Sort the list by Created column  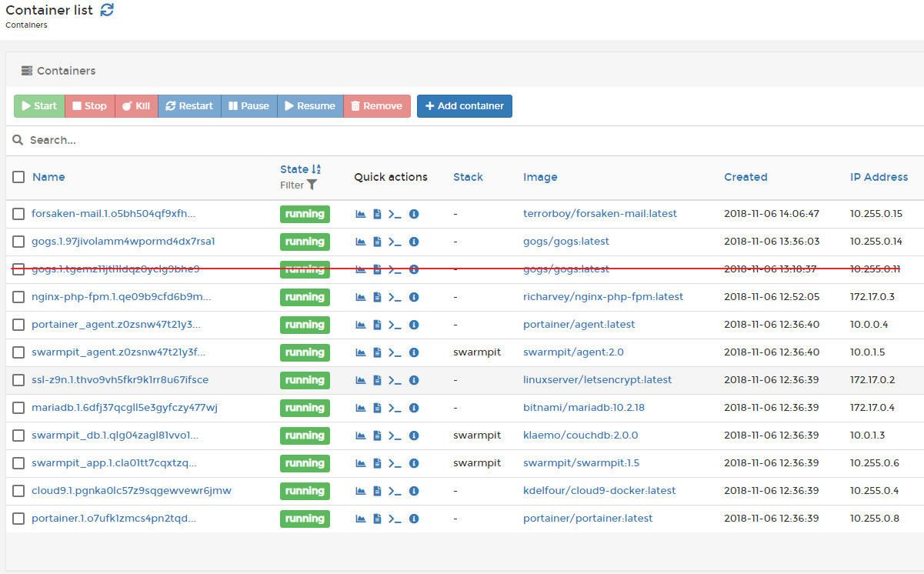[x=745, y=177]
